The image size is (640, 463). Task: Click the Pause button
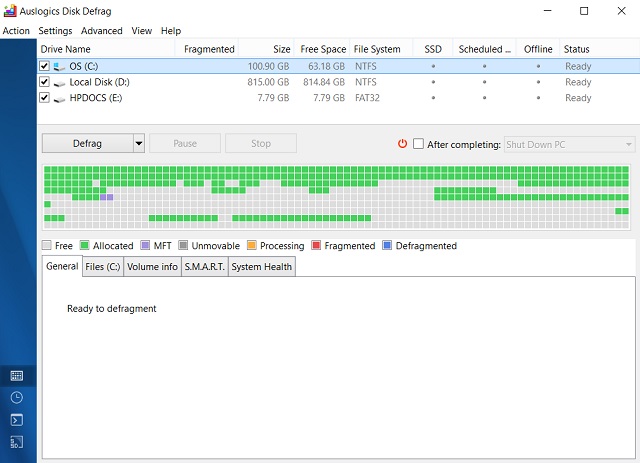pyautogui.click(x=185, y=143)
